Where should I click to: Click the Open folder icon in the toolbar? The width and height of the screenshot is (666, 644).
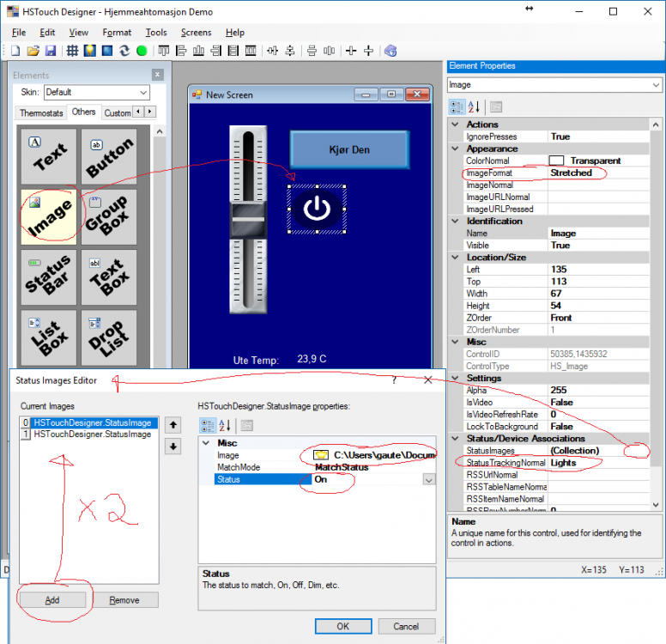[33, 51]
